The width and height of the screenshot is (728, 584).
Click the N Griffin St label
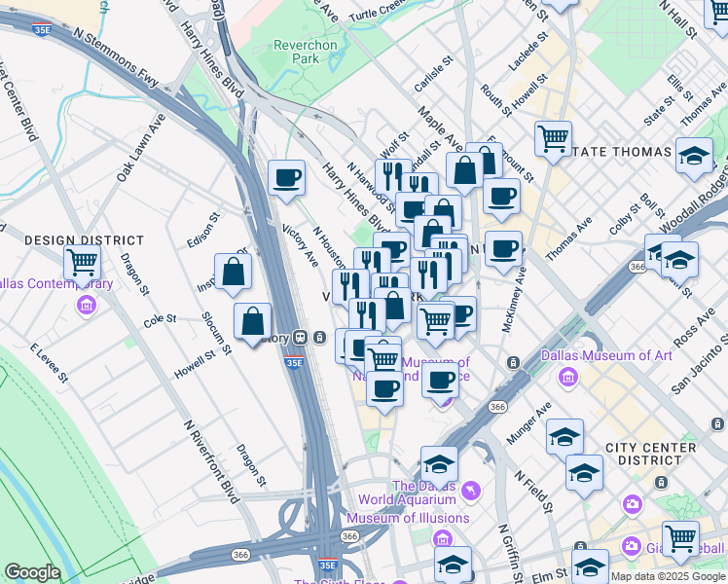click(511, 554)
